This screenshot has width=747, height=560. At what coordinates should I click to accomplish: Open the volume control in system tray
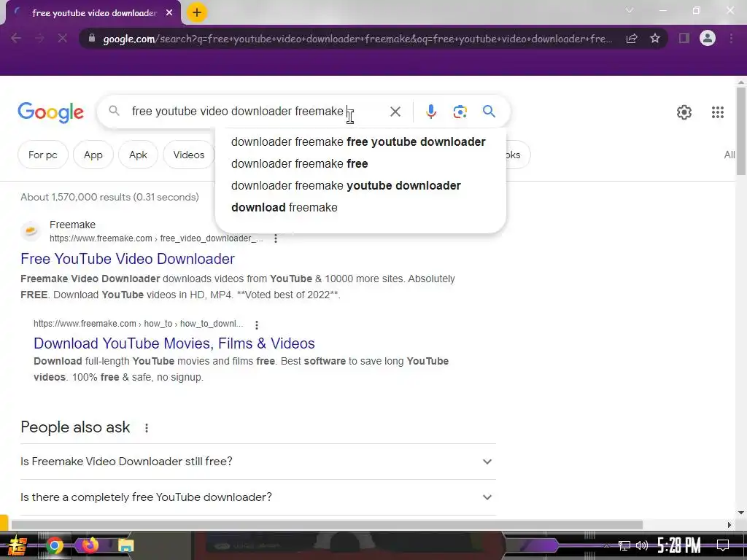coord(642,545)
